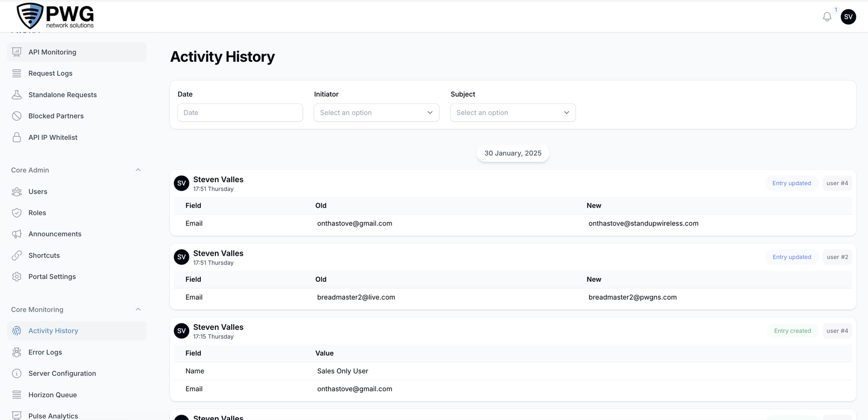
Task: Collapse the Core Monitoring section
Action: 138,309
